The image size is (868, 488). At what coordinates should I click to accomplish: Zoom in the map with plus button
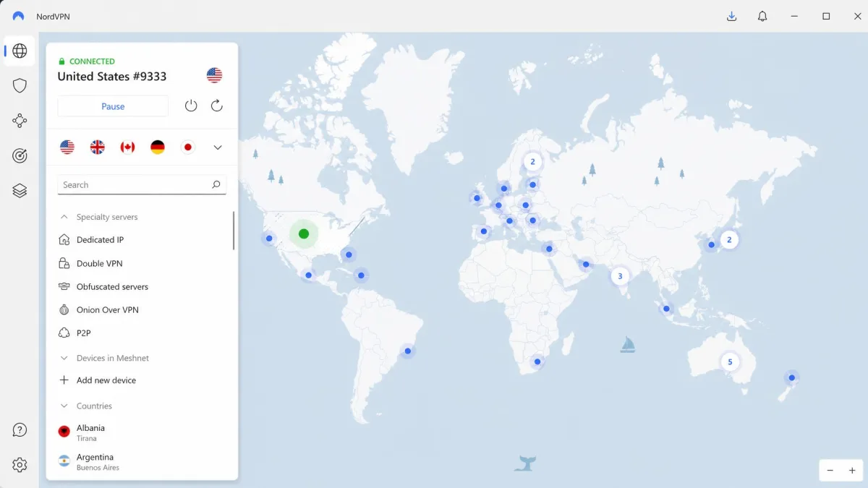coord(852,470)
